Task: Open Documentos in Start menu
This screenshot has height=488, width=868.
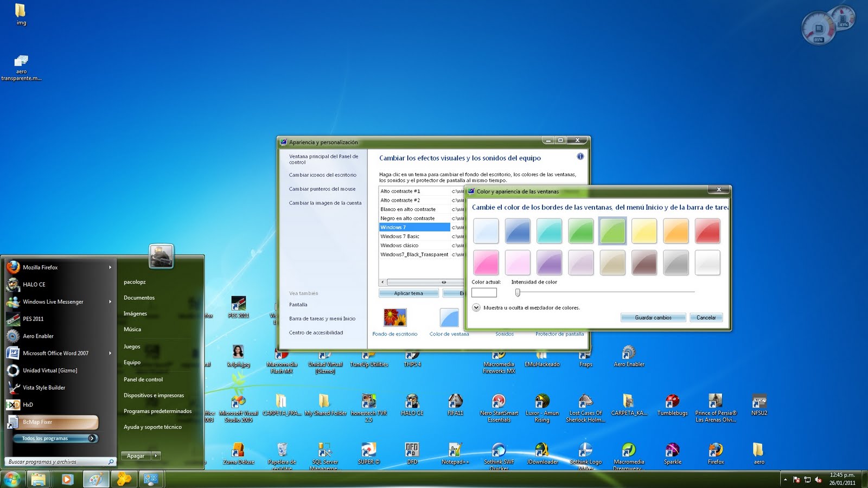Action: (139, 298)
